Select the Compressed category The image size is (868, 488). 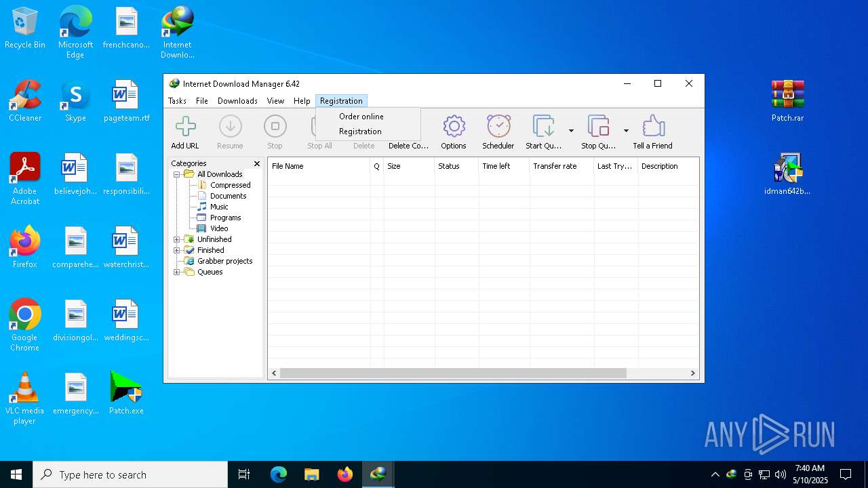click(x=230, y=185)
